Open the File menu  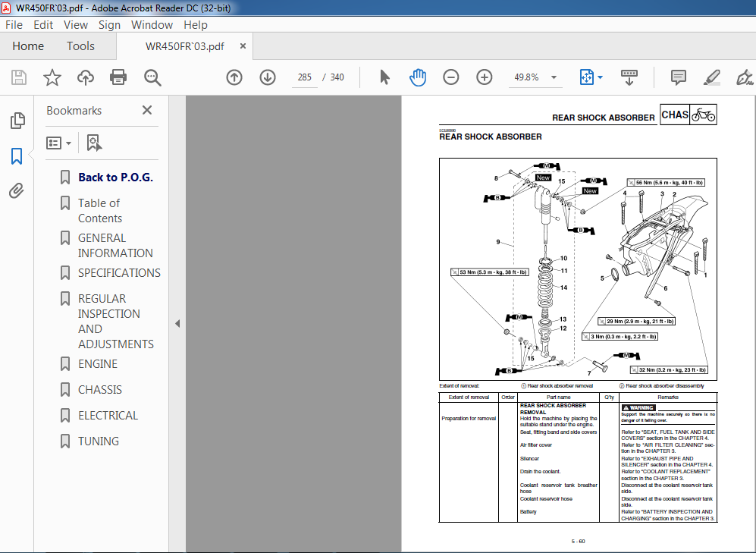(14, 25)
